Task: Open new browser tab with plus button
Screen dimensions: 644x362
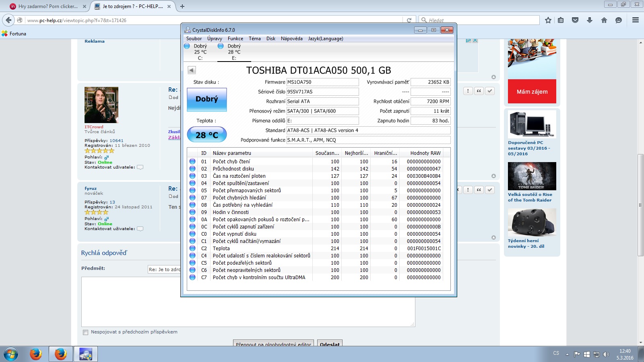Action: [182, 6]
